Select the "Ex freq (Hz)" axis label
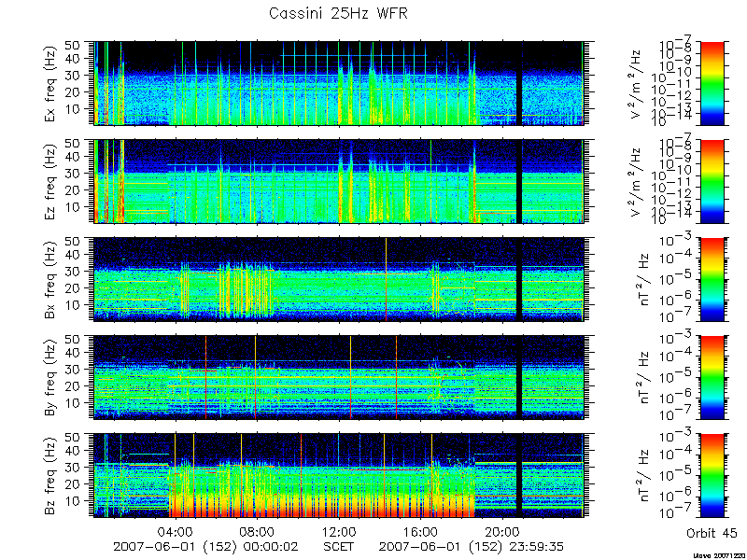The width and height of the screenshot is (747, 560). coord(50,84)
